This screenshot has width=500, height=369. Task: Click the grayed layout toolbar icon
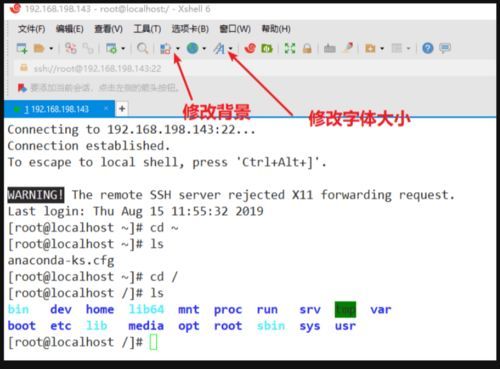pyautogui.click(x=397, y=49)
